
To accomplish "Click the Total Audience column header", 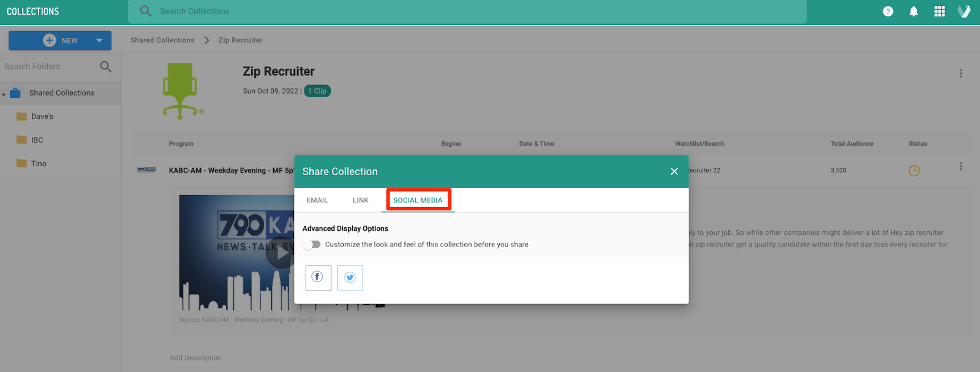I will click(x=852, y=144).
